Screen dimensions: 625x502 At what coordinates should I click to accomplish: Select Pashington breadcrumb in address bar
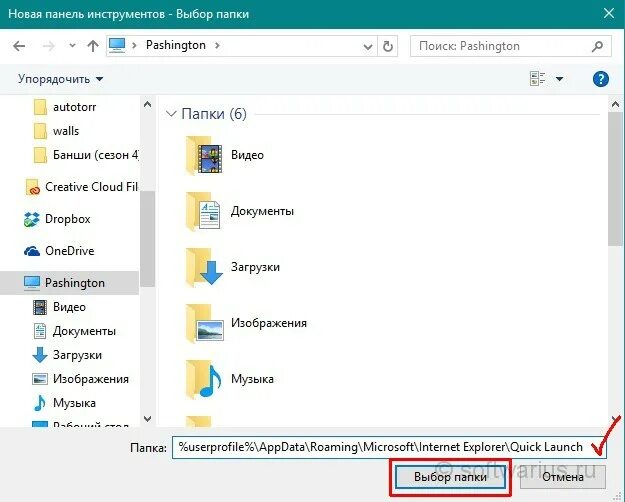click(x=176, y=45)
